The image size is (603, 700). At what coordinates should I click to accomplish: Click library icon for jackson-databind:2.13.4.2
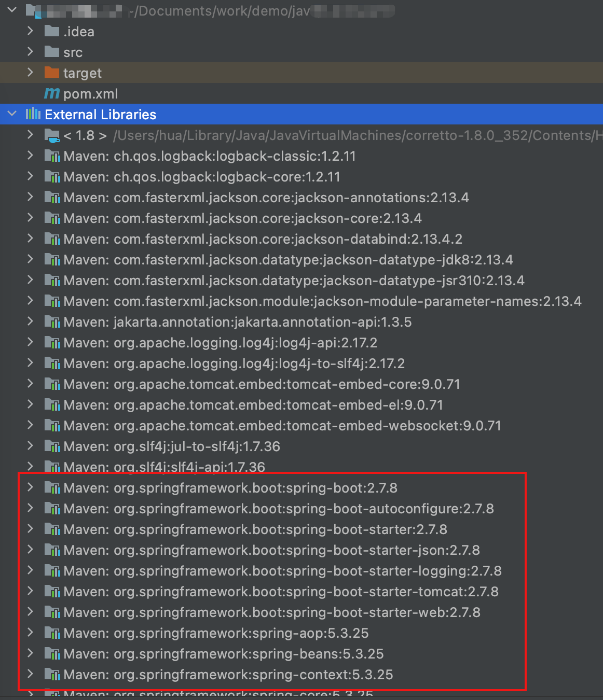[52, 239]
